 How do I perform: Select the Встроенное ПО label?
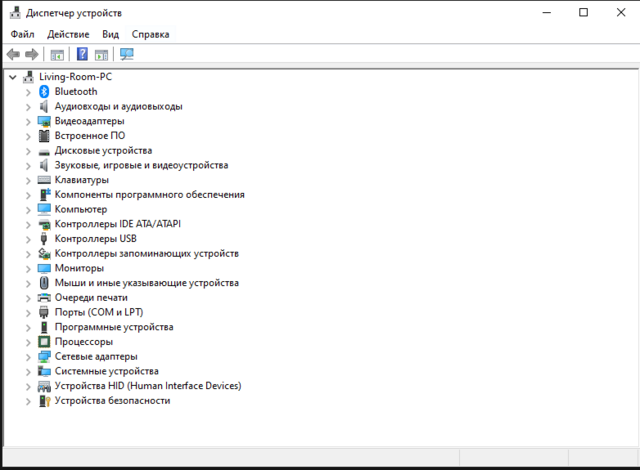(90, 136)
